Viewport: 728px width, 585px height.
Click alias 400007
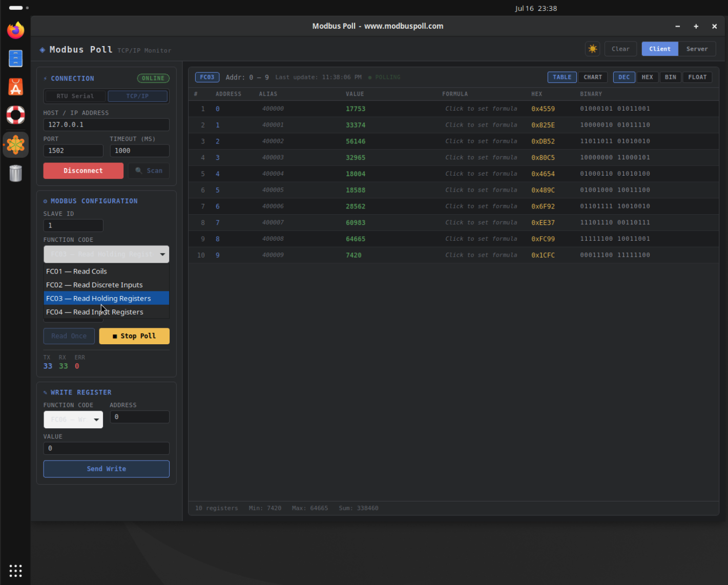(x=273, y=222)
